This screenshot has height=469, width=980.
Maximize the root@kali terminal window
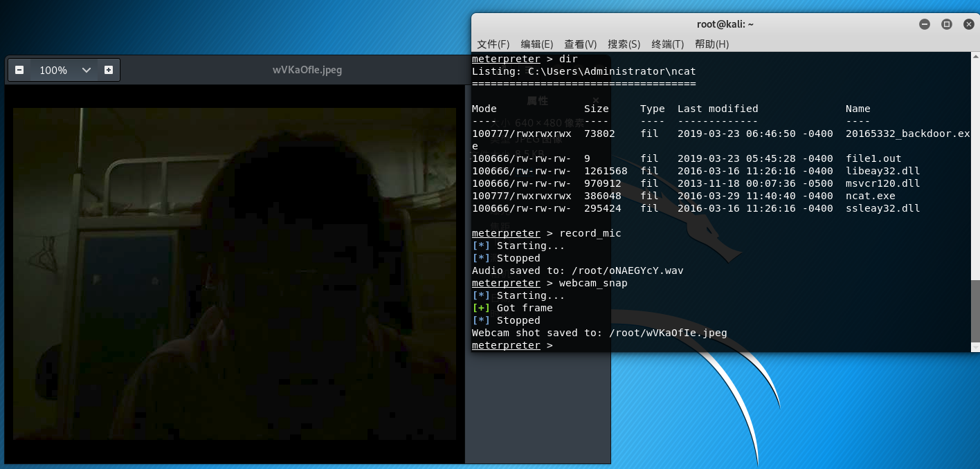pyautogui.click(x=947, y=24)
